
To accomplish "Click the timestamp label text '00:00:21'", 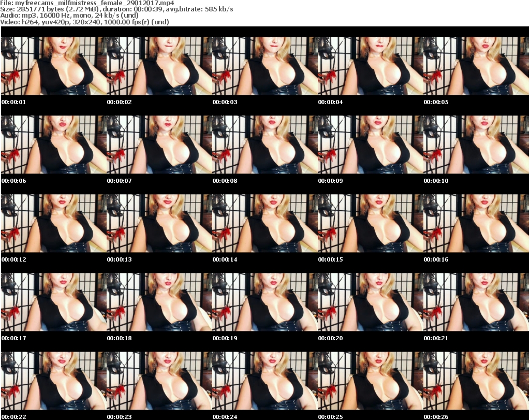I will (436, 338).
